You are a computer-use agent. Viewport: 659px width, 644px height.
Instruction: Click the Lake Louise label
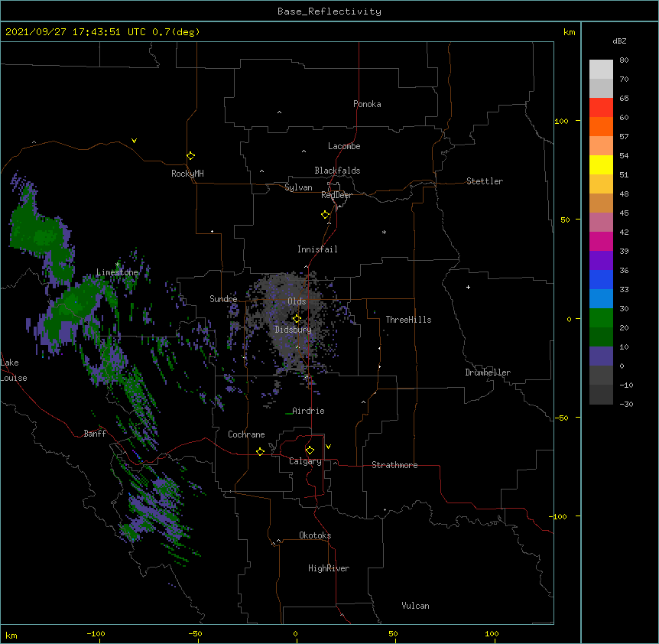point(14,370)
